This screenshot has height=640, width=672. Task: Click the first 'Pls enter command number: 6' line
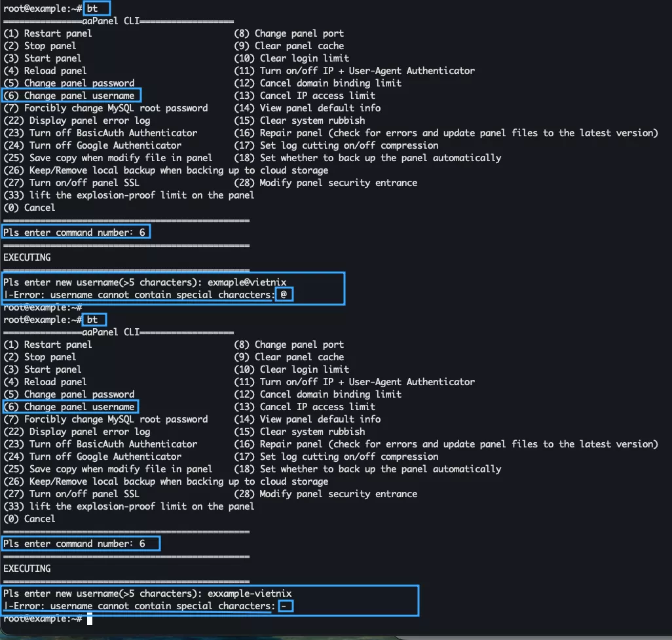[75, 233]
